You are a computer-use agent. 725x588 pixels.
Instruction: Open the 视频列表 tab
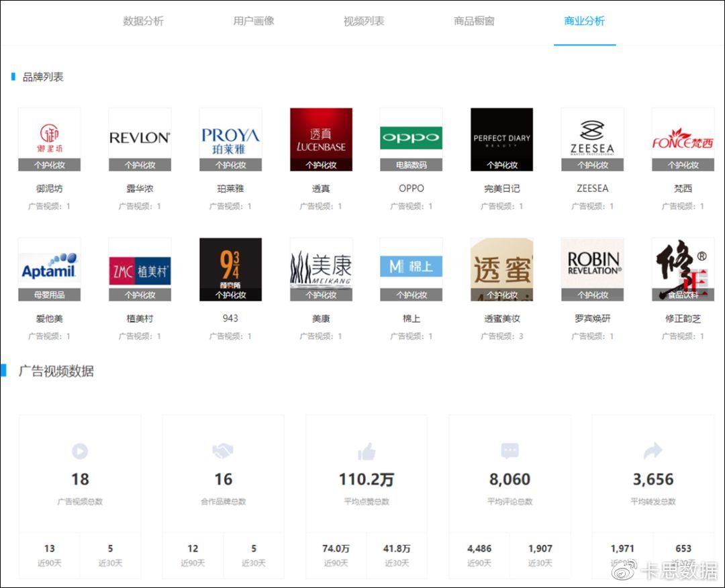[x=364, y=21]
